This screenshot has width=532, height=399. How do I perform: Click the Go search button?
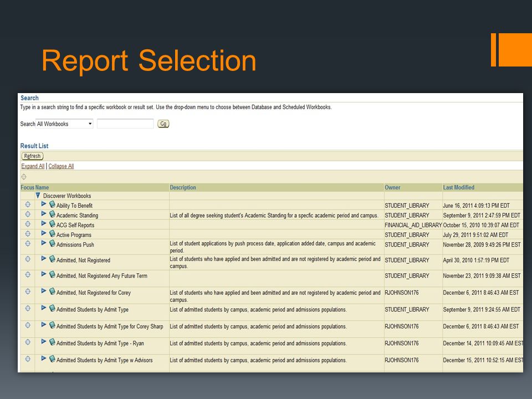click(163, 124)
